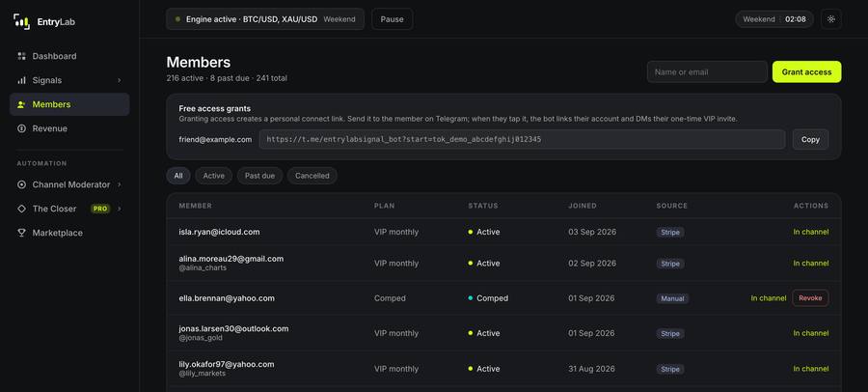The height and width of the screenshot is (392, 868).
Task: Select the All filter tab
Action: (x=178, y=176)
